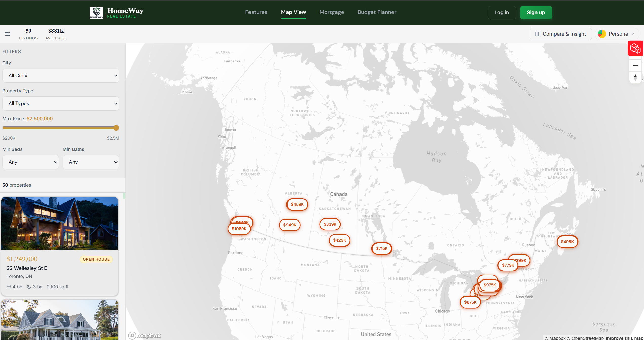
Task: Open Compare & Insight panel
Action: [561, 34]
